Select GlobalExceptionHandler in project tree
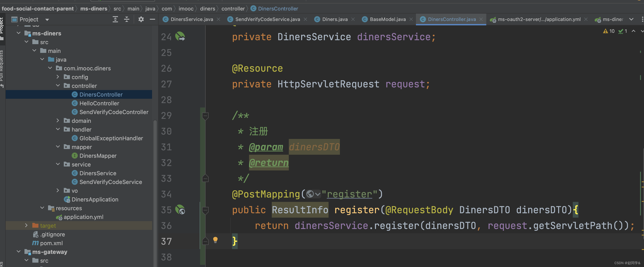The height and width of the screenshot is (267, 644). click(x=111, y=138)
